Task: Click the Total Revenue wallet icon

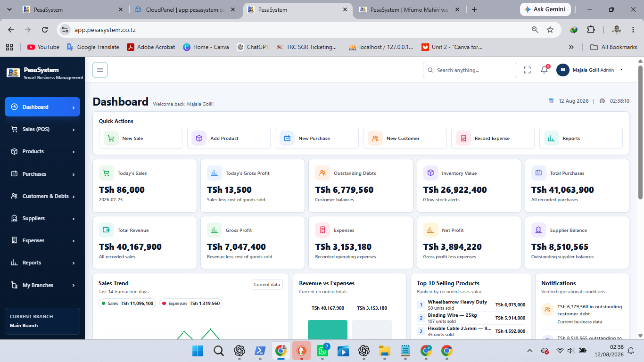Action: (107, 230)
